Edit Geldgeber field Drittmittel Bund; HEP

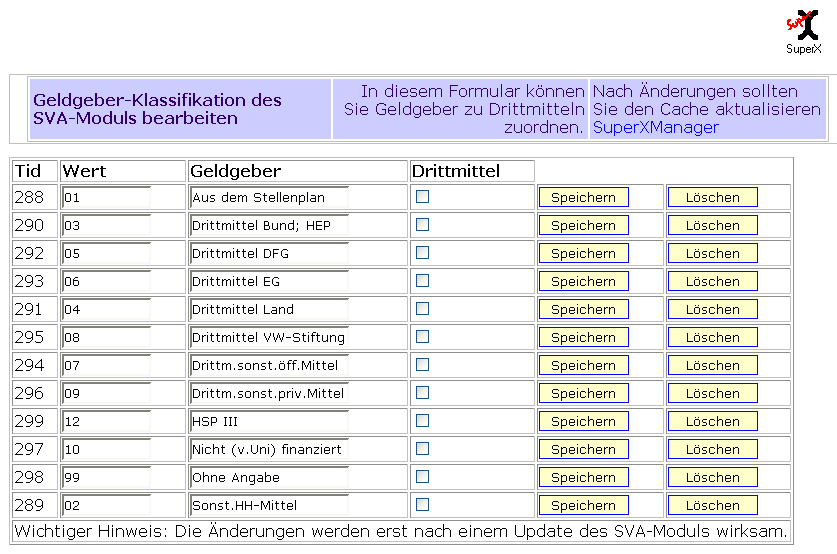tap(269, 225)
